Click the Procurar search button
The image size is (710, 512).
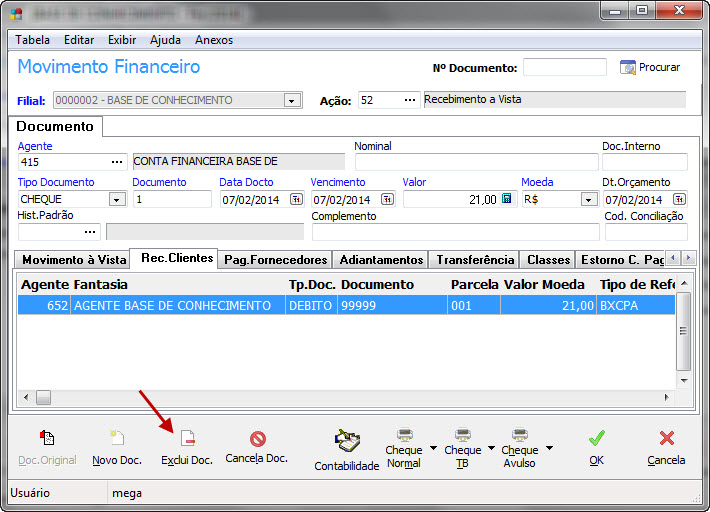click(x=650, y=67)
